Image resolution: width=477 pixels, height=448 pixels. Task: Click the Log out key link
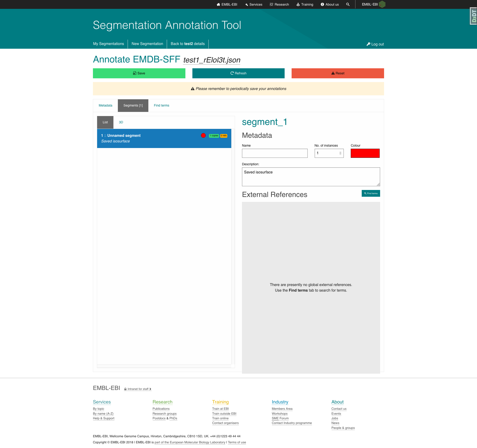tap(375, 44)
